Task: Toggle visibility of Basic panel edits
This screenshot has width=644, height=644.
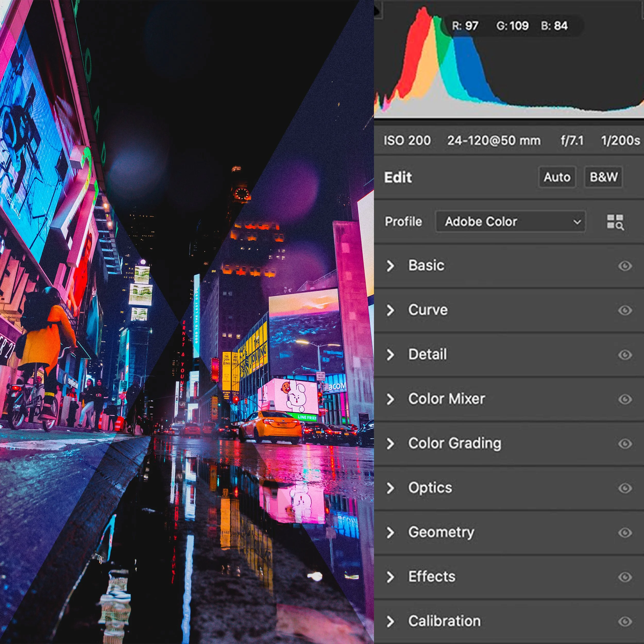Action: coord(625,266)
